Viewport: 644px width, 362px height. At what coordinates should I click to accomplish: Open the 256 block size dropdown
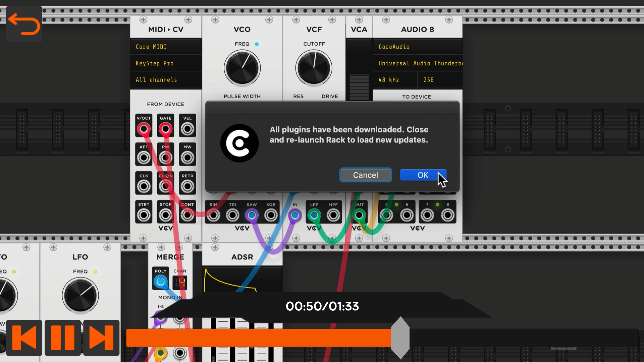pos(440,80)
